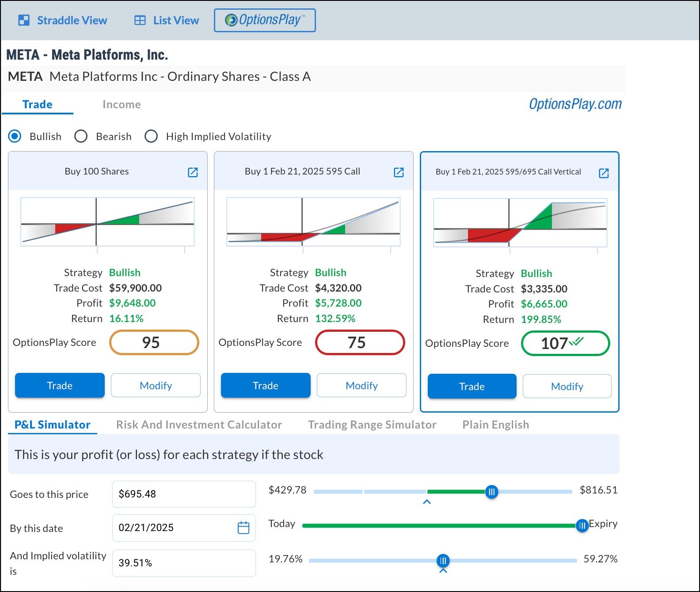The height and width of the screenshot is (592, 700).
Task: Open the P&L Simulator tab
Action: click(52, 425)
